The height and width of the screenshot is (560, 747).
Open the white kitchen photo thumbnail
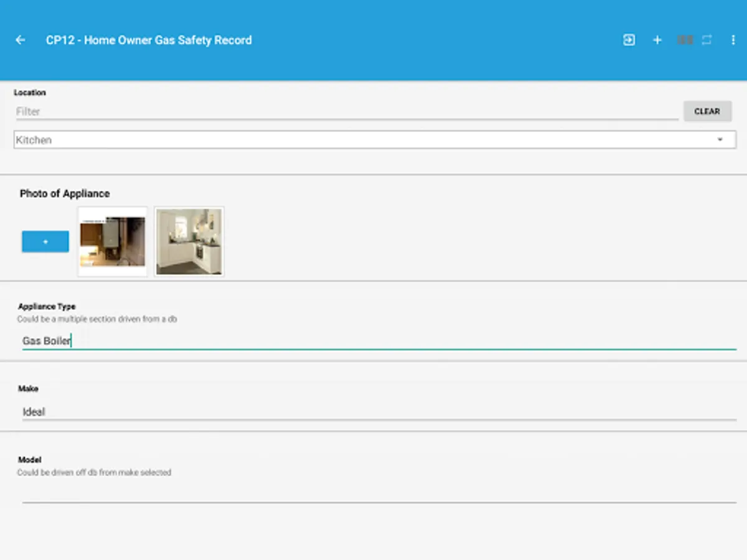coord(189,241)
